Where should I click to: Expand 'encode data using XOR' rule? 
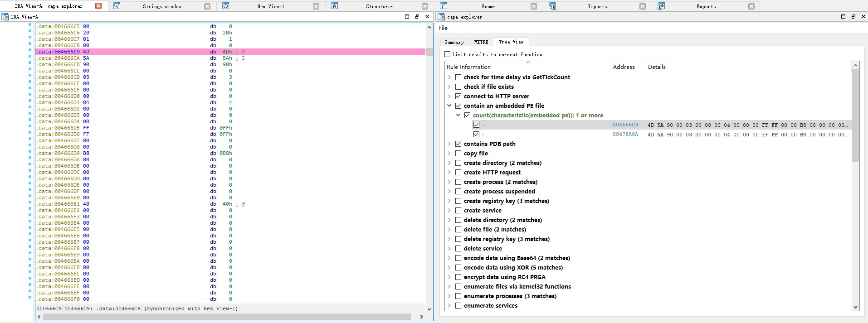click(x=449, y=268)
